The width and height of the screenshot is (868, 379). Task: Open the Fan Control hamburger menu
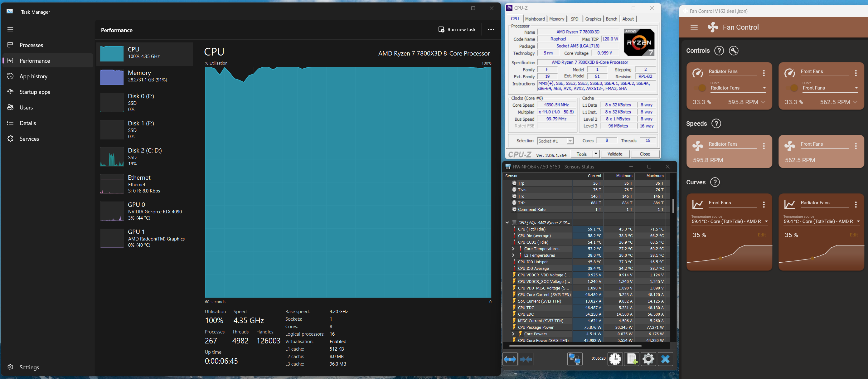point(694,27)
